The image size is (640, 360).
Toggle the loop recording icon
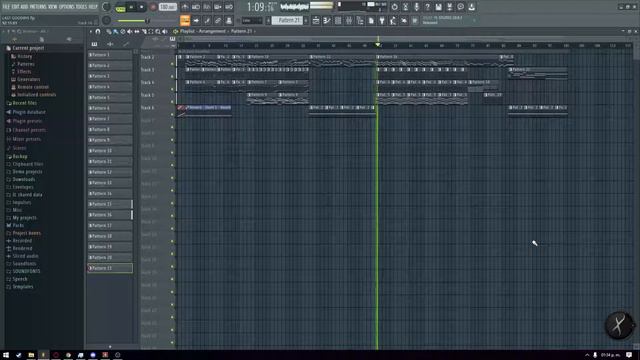[x=229, y=7]
